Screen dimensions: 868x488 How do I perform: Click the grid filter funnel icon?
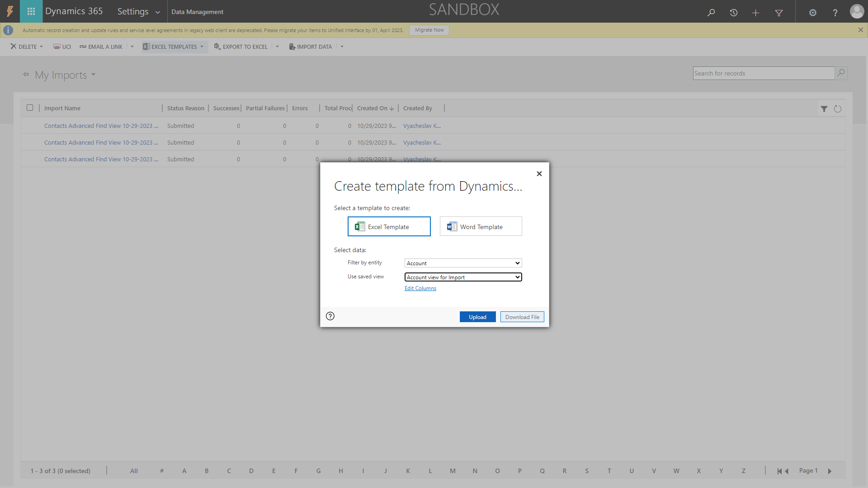[x=824, y=109]
